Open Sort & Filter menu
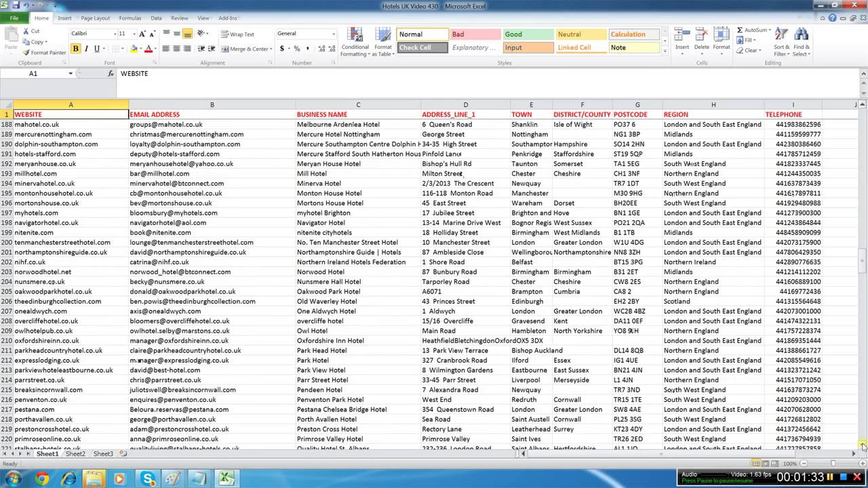 [781, 42]
